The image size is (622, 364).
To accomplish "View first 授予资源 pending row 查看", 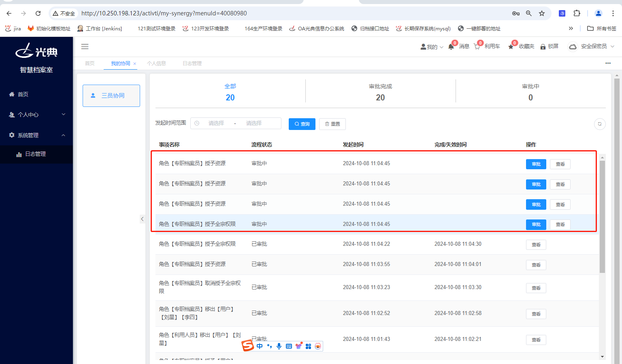I will [x=560, y=164].
